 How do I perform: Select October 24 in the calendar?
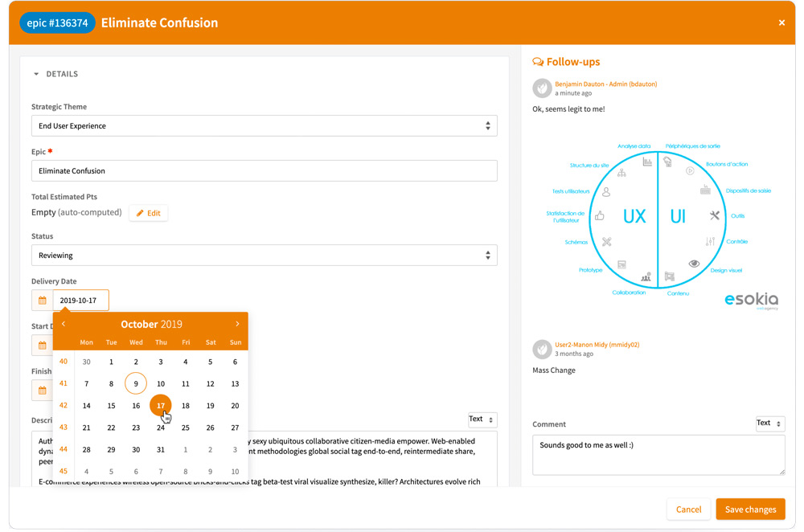161,428
